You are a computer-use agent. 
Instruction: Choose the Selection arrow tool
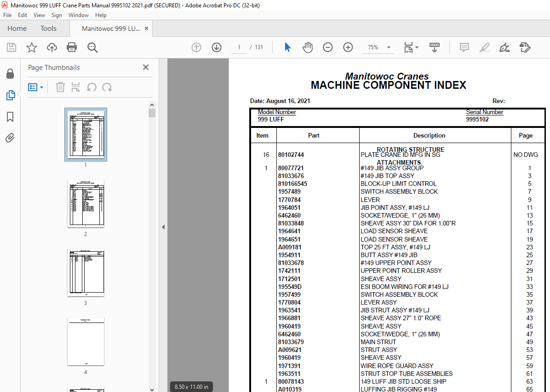click(287, 47)
